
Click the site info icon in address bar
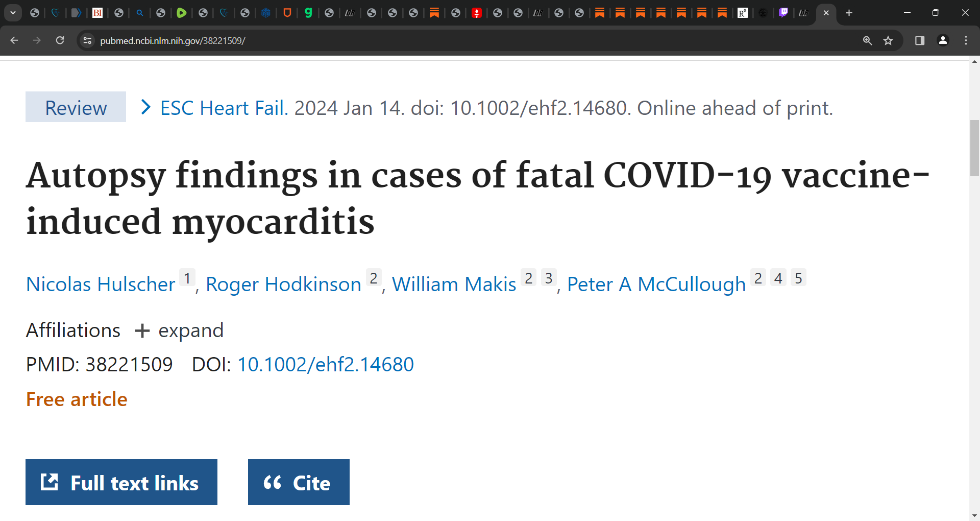click(x=87, y=40)
